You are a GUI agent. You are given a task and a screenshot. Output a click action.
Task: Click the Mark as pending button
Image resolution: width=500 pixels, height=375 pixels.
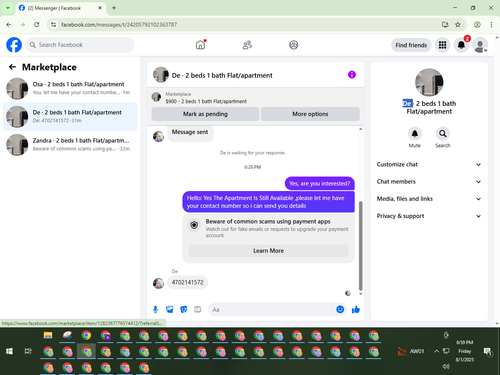click(205, 114)
